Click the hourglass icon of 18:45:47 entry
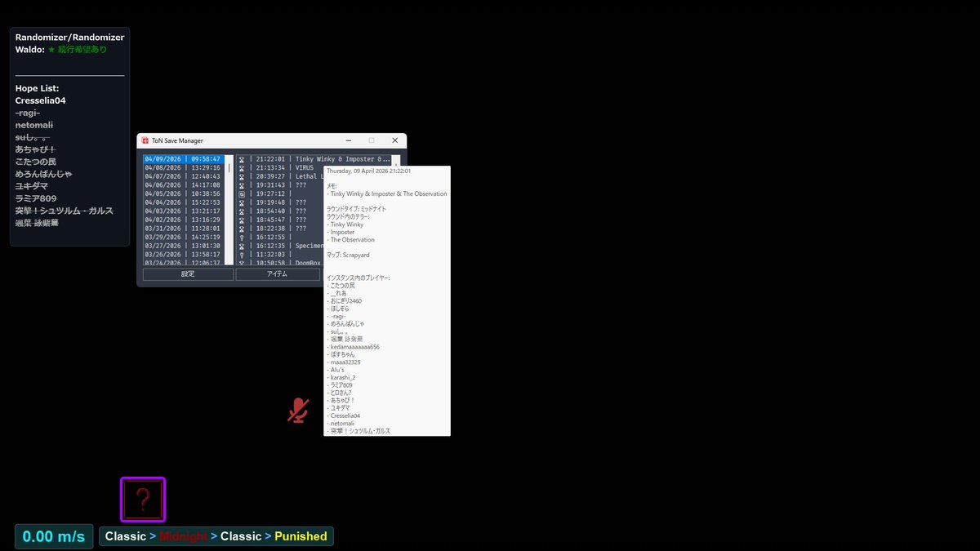The width and height of the screenshot is (980, 551). click(x=242, y=220)
